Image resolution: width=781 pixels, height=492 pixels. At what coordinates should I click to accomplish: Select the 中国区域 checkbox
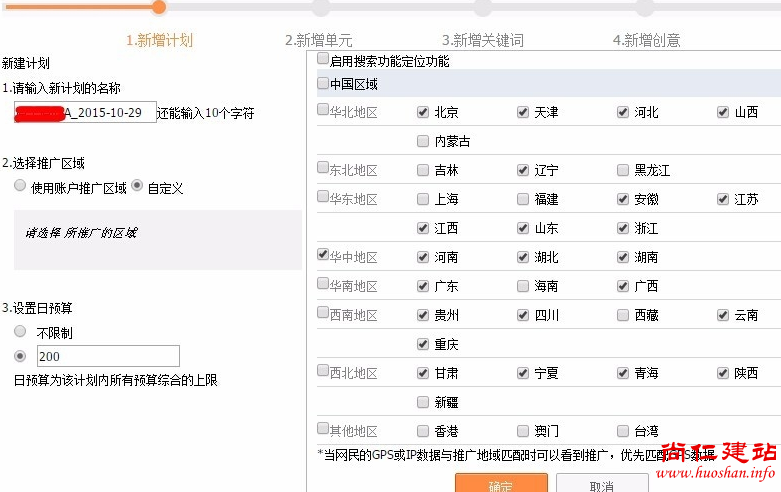click(x=323, y=84)
